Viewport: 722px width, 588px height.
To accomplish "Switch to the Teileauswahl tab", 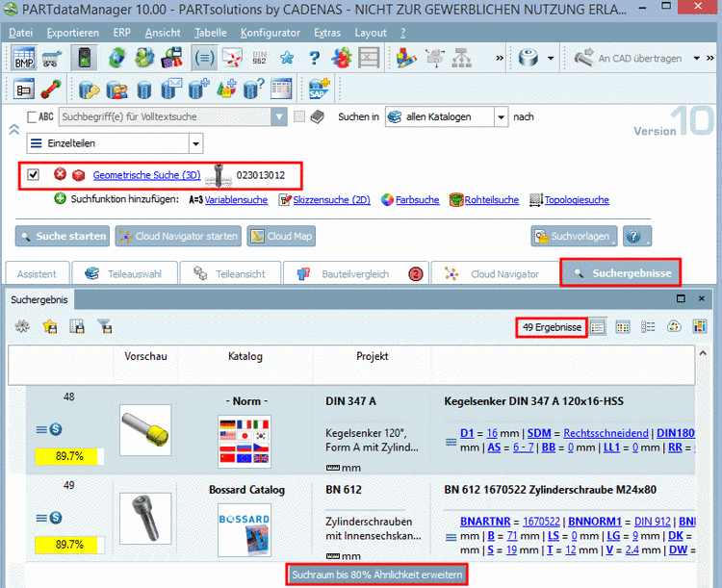I will [125, 273].
